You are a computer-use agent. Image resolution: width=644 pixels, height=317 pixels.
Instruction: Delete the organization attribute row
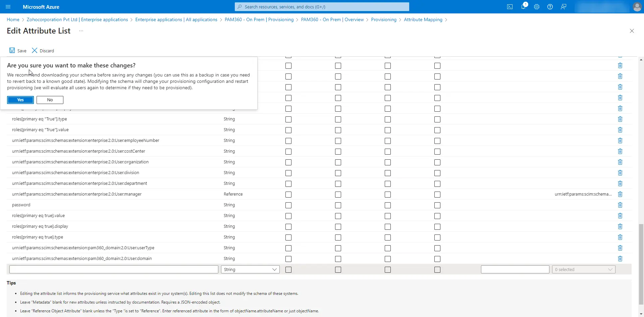pyautogui.click(x=620, y=162)
